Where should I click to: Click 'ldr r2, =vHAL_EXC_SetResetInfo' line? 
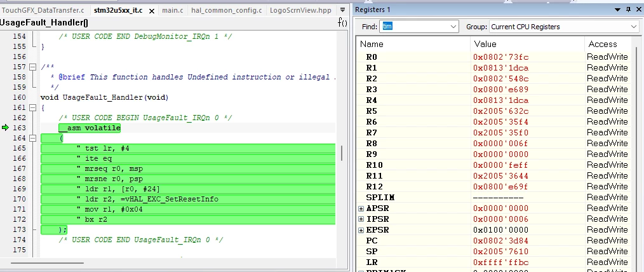coord(147,200)
